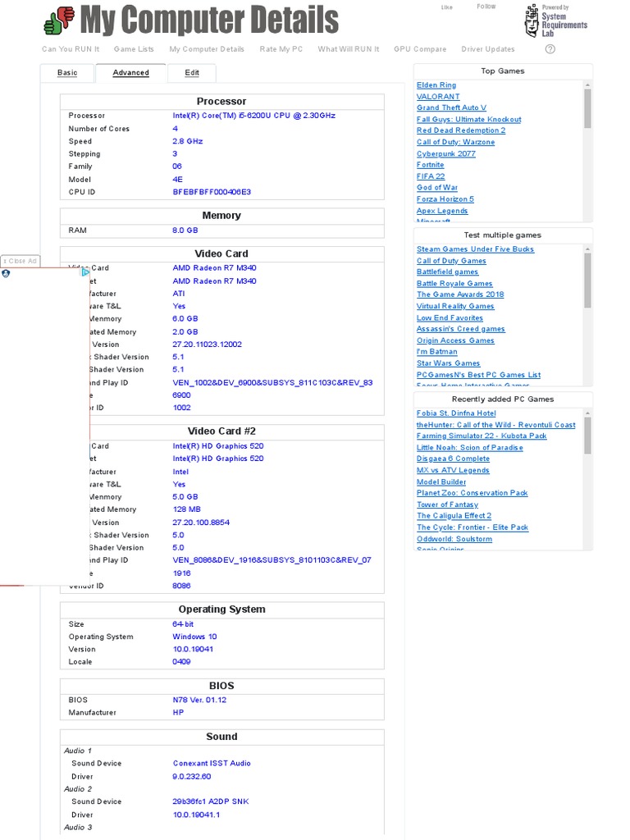Open Rate My PC page

coord(281,49)
